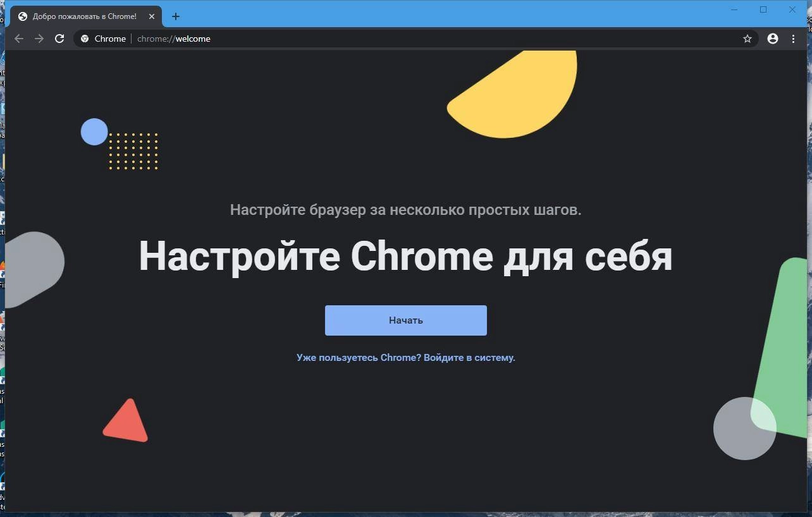This screenshot has height=517, width=812.
Task: Select the 'Добро пожаловать в Chrome!' tab
Action: [x=87, y=16]
